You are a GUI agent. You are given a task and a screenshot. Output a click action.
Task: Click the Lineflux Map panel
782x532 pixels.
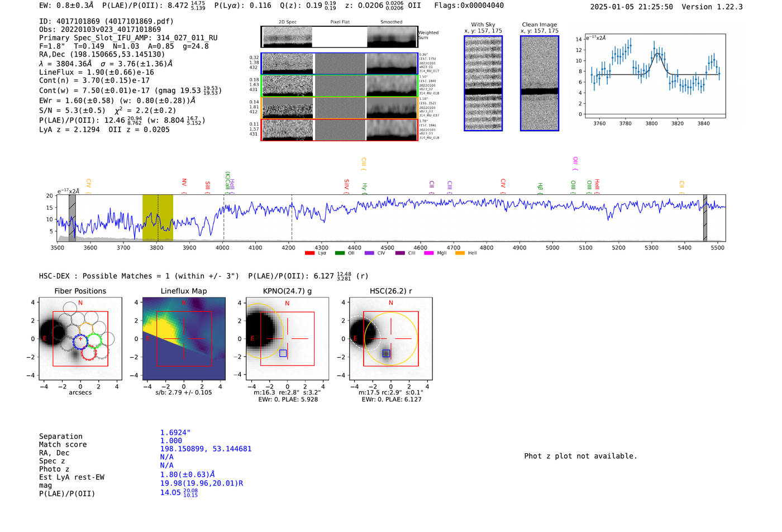184,339
